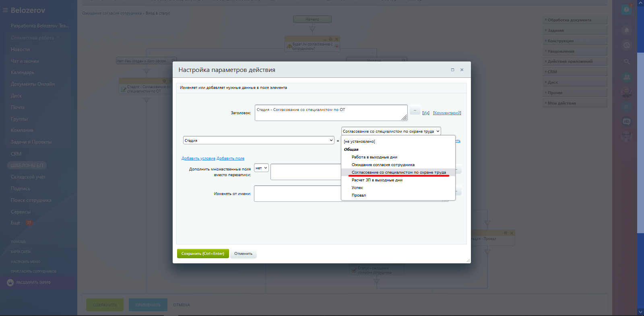Select the 'Начало' workflow node
Image resolution: width=644 pixels, height=316 pixels.
pyautogui.click(x=312, y=19)
